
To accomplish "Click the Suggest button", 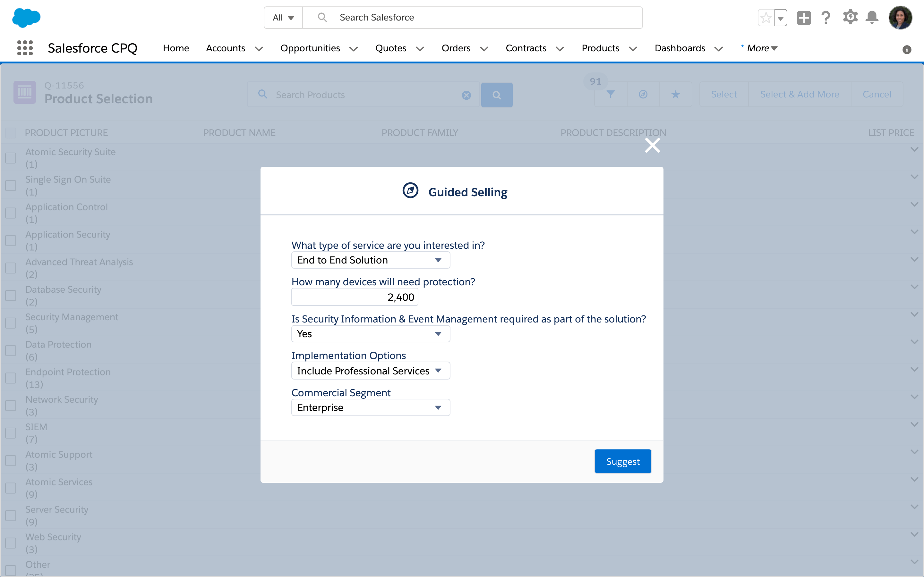I will [622, 461].
